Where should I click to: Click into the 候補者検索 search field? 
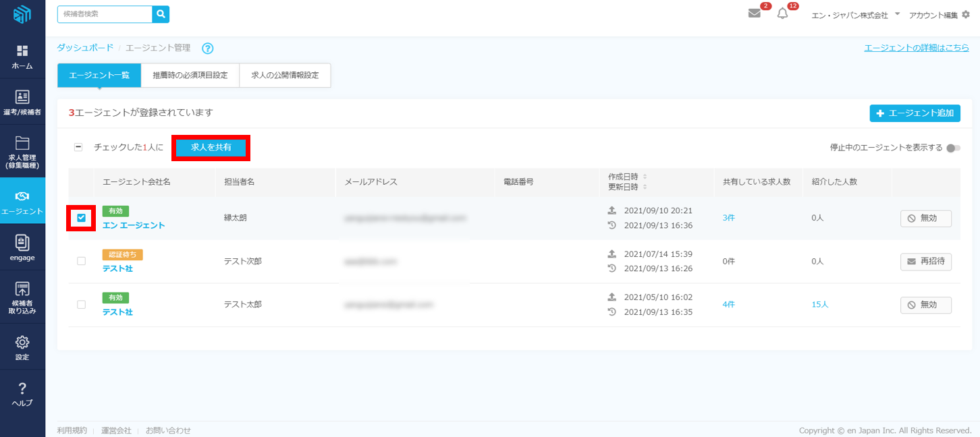tap(105, 14)
